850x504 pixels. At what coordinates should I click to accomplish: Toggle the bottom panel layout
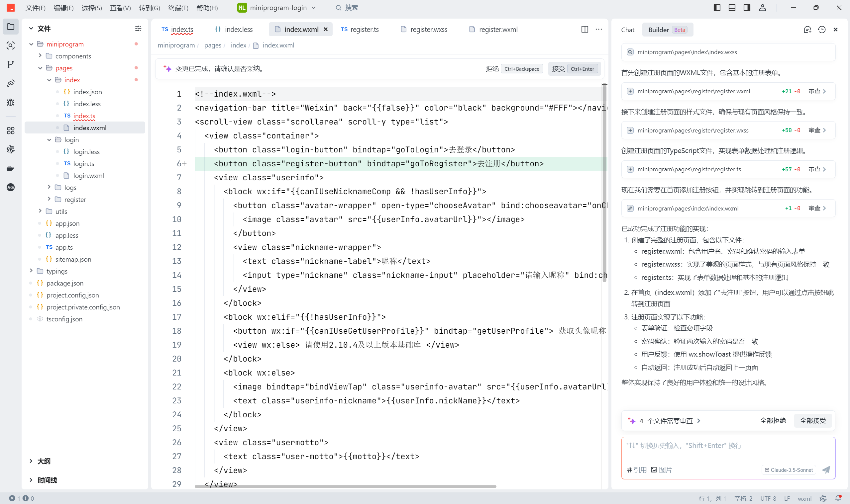[x=732, y=8]
